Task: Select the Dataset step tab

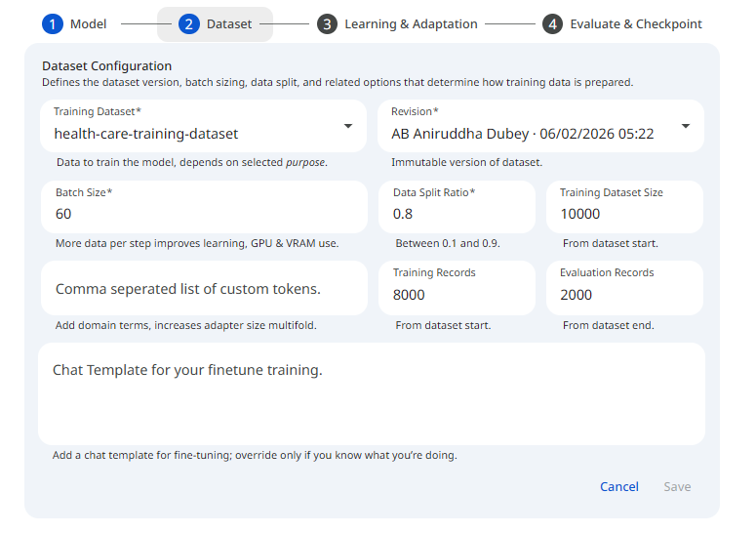Action: point(228,24)
